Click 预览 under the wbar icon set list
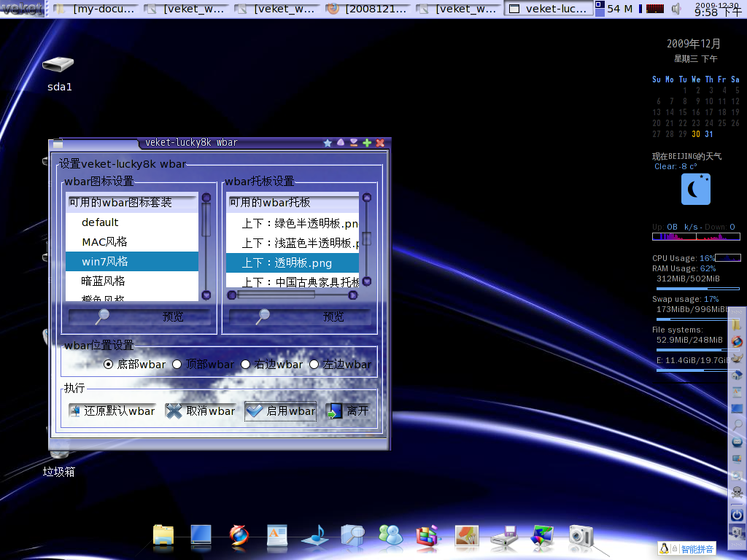 pyautogui.click(x=139, y=316)
